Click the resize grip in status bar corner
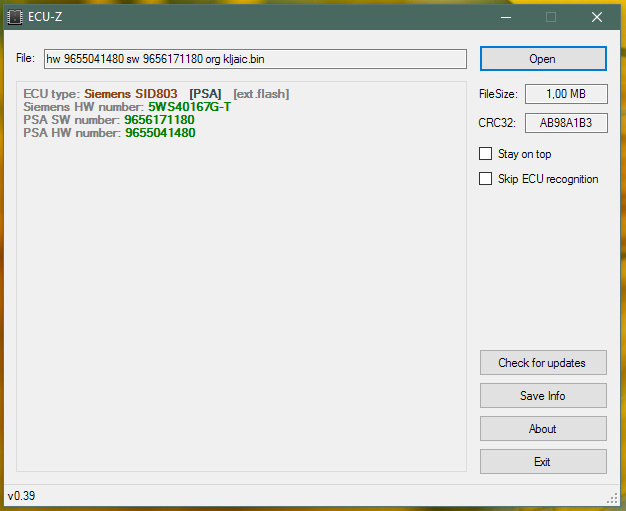 point(612,498)
